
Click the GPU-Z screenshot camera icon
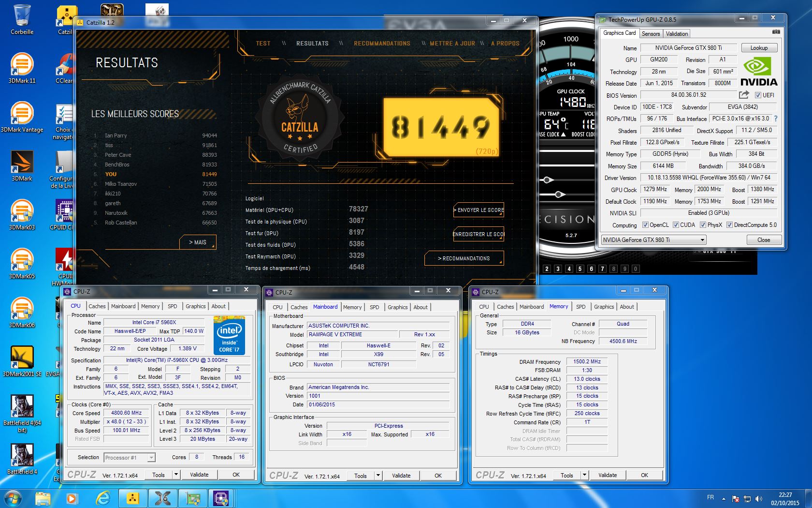(x=776, y=32)
